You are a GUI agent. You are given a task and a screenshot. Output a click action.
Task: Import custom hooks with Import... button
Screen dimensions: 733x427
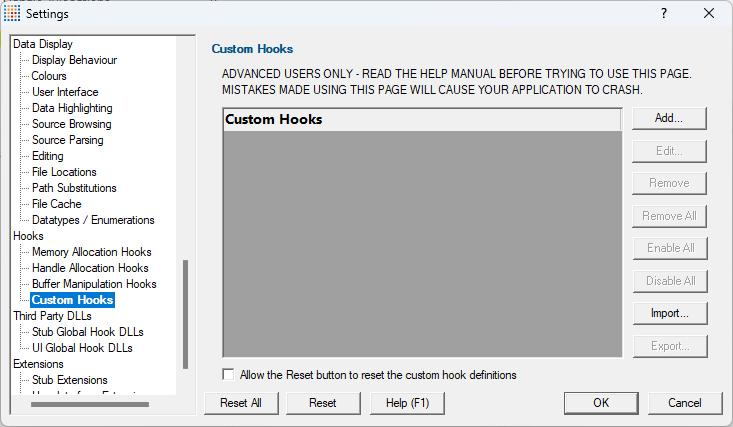click(x=670, y=313)
